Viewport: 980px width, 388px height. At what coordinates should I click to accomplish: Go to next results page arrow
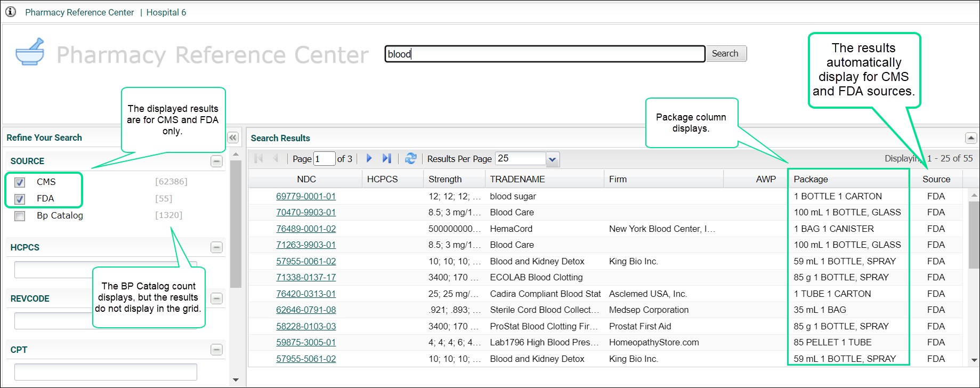point(369,158)
